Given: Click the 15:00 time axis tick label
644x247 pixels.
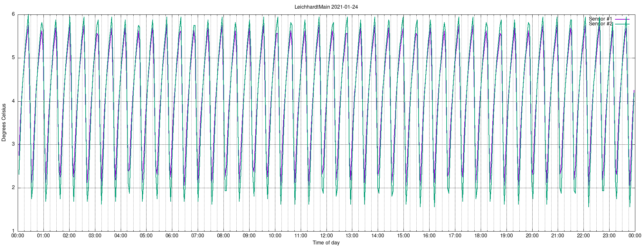Looking at the screenshot, I should (403, 236).
